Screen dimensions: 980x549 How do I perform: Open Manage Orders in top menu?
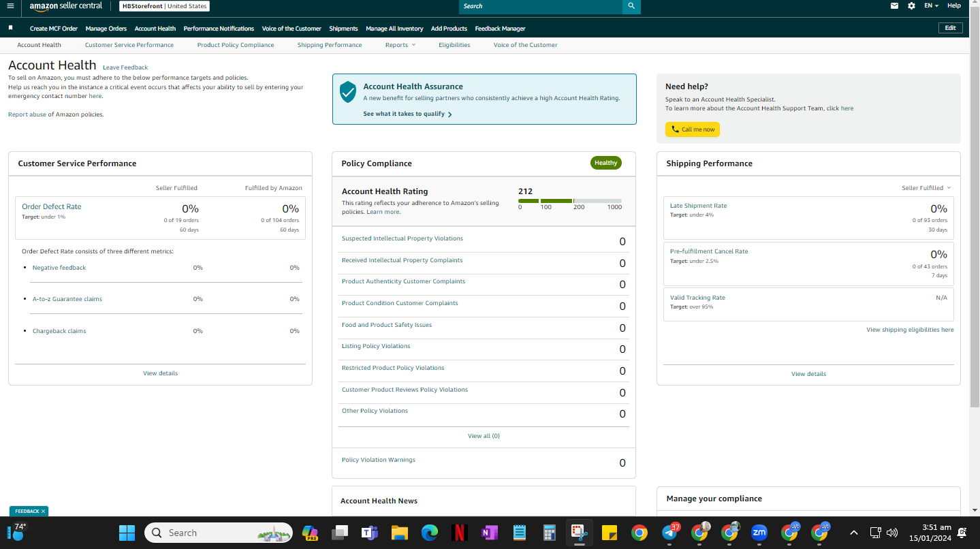tap(106, 29)
